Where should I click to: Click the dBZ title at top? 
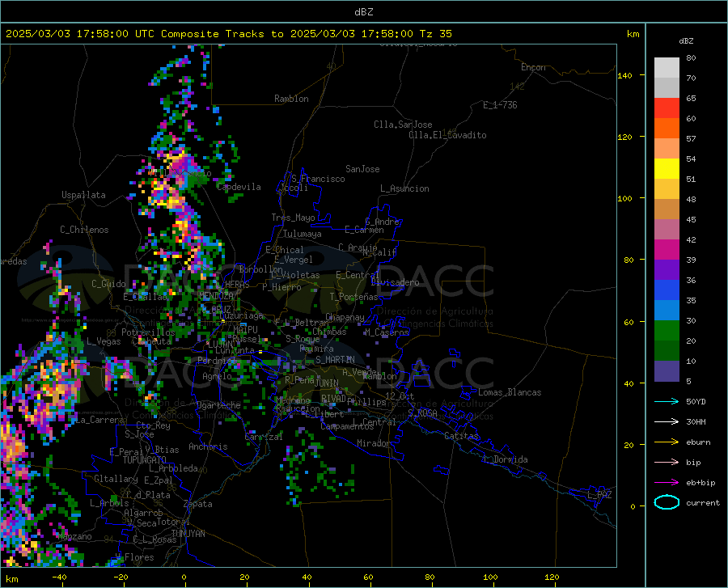point(363,12)
